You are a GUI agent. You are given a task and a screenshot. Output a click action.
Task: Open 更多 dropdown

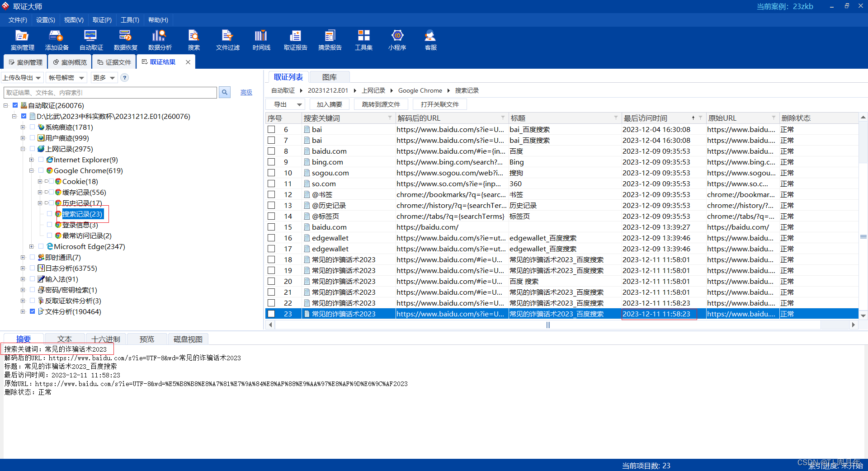(104, 78)
